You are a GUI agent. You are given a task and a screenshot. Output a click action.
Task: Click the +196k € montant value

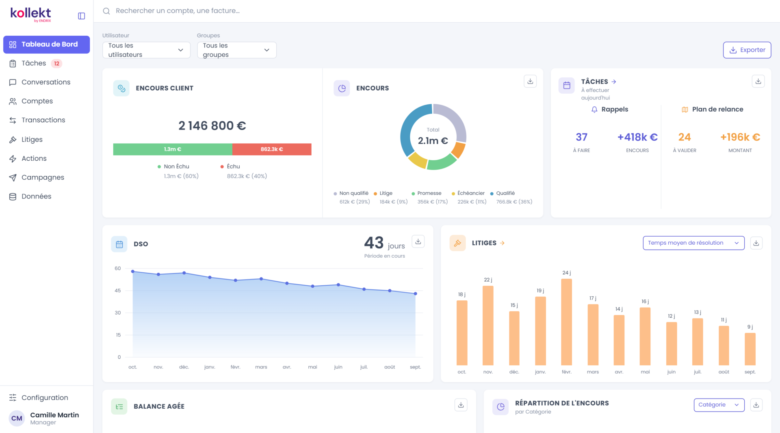point(740,137)
